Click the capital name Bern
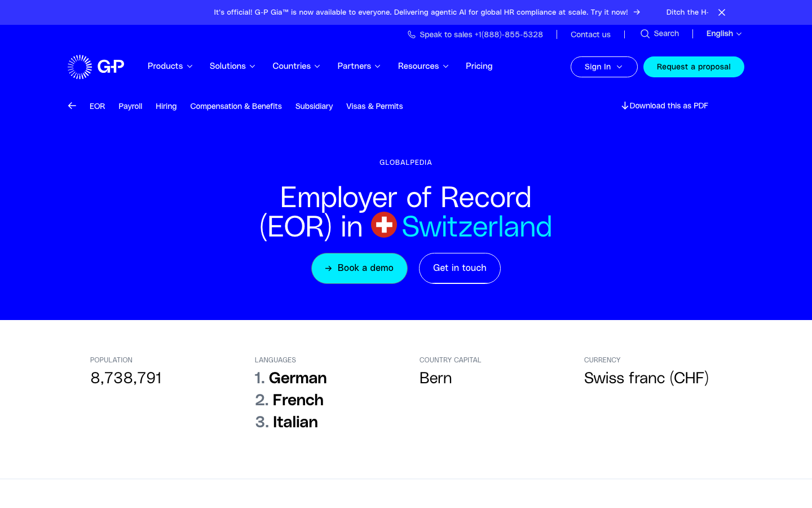The width and height of the screenshot is (812, 508). 436,378
